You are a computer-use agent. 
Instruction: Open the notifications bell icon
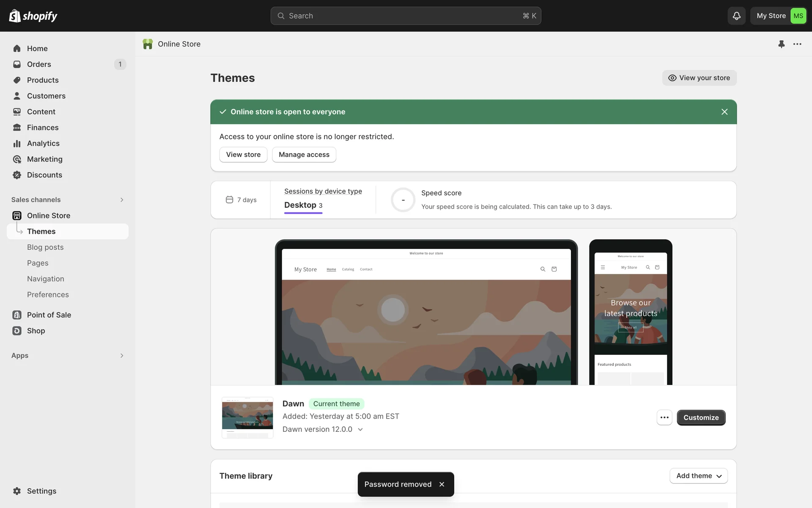point(736,16)
